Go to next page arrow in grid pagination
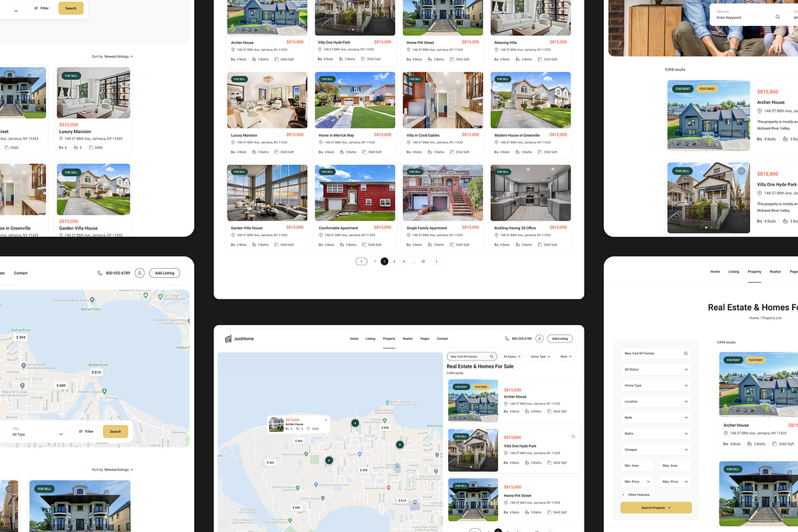This screenshot has width=798, height=532. 436,261
